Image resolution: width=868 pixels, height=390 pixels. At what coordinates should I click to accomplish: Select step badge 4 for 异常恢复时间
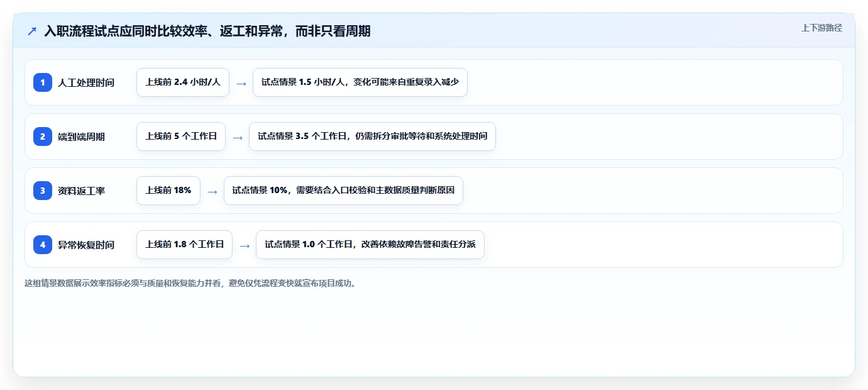tap(43, 245)
